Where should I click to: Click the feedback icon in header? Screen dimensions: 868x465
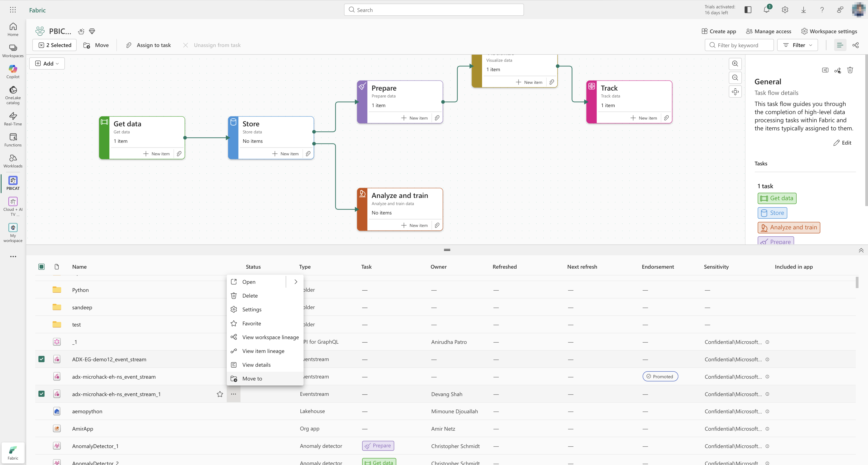click(x=840, y=10)
